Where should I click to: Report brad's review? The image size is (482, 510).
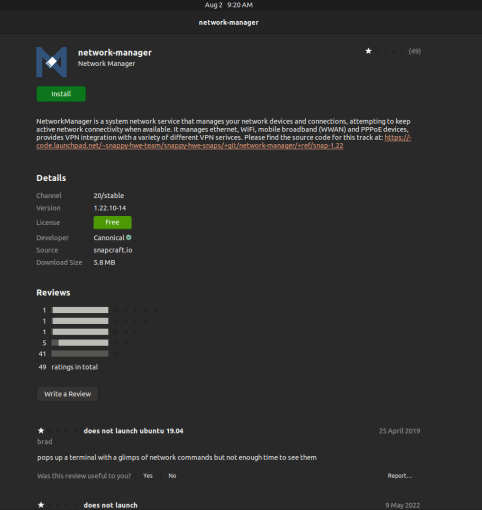[400, 476]
